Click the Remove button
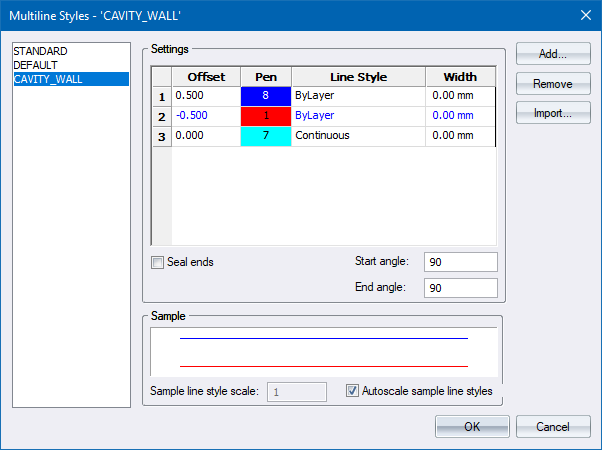 553,84
